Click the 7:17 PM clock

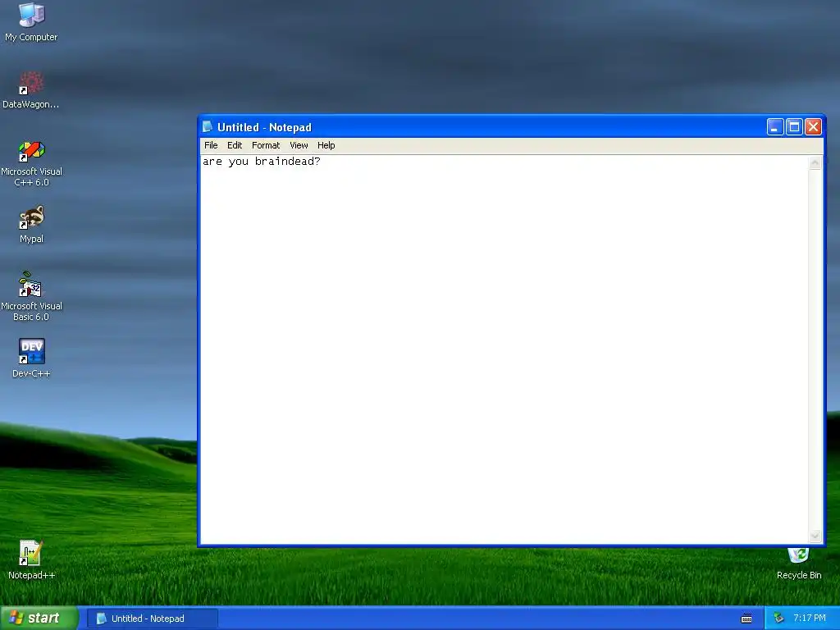click(x=809, y=619)
